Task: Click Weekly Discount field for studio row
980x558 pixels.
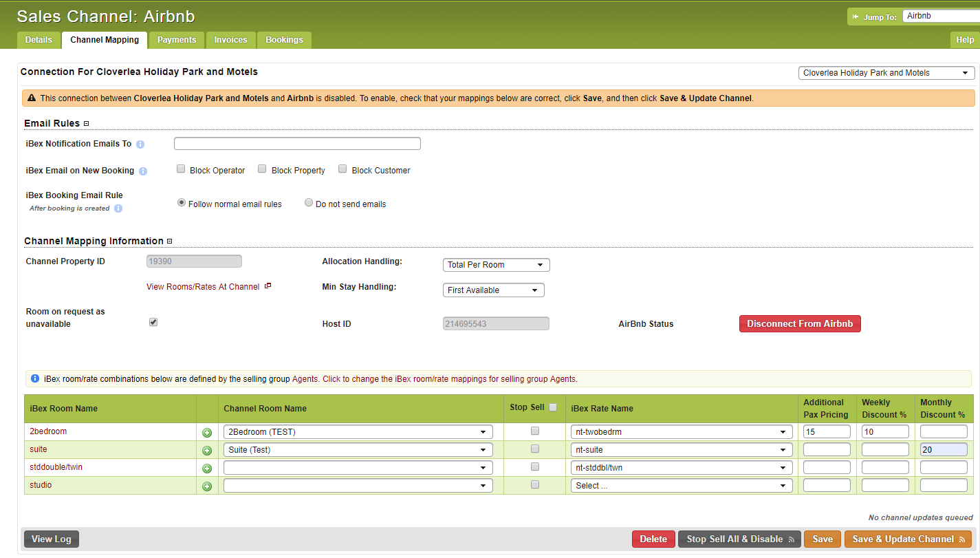Action: coord(885,486)
